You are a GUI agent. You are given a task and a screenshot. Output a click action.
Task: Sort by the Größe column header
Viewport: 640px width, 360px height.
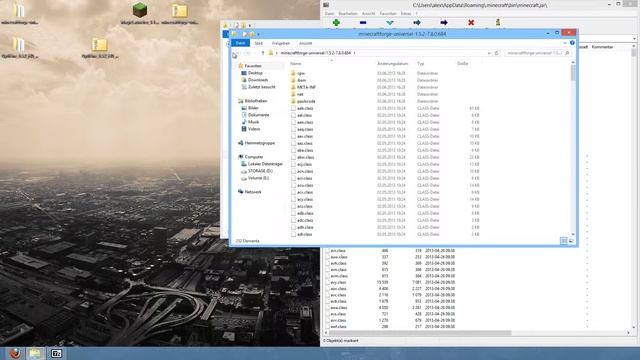pyautogui.click(x=462, y=64)
